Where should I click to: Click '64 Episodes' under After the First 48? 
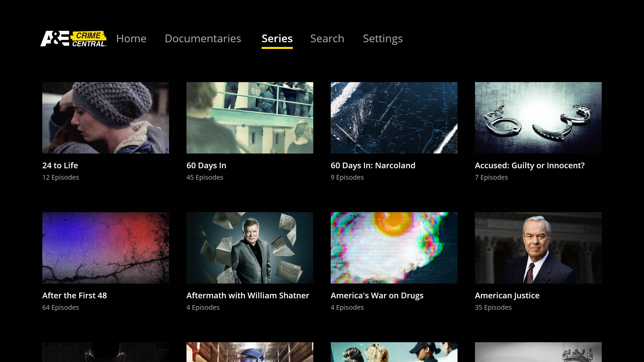[x=61, y=307]
